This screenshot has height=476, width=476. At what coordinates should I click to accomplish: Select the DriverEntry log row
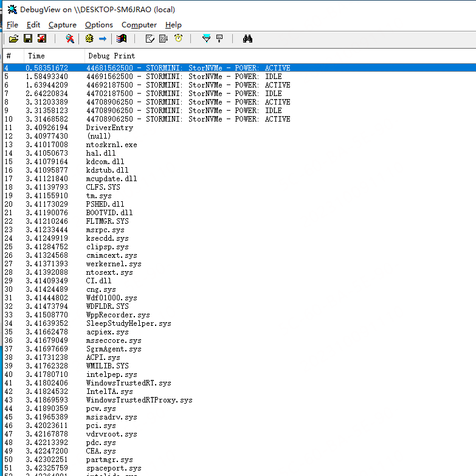[109, 128]
